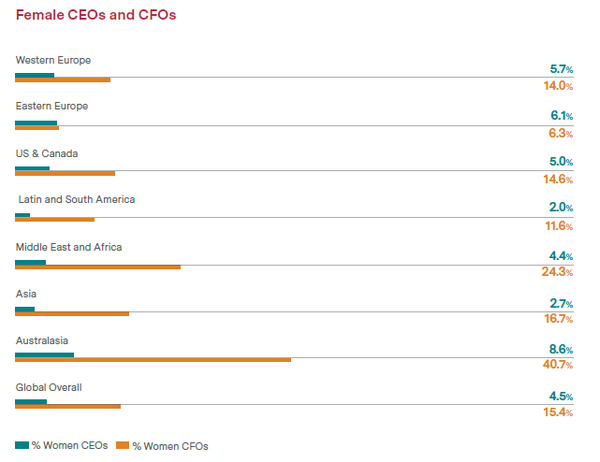Click the 40.7% value for Australasia
This screenshot has width=600, height=462.
pyautogui.click(x=557, y=365)
